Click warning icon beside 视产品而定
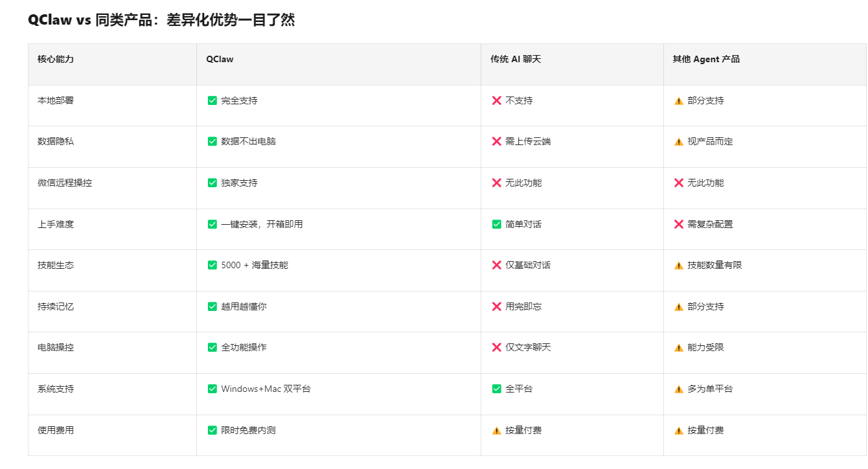The width and height of the screenshot is (868, 469). tap(679, 142)
